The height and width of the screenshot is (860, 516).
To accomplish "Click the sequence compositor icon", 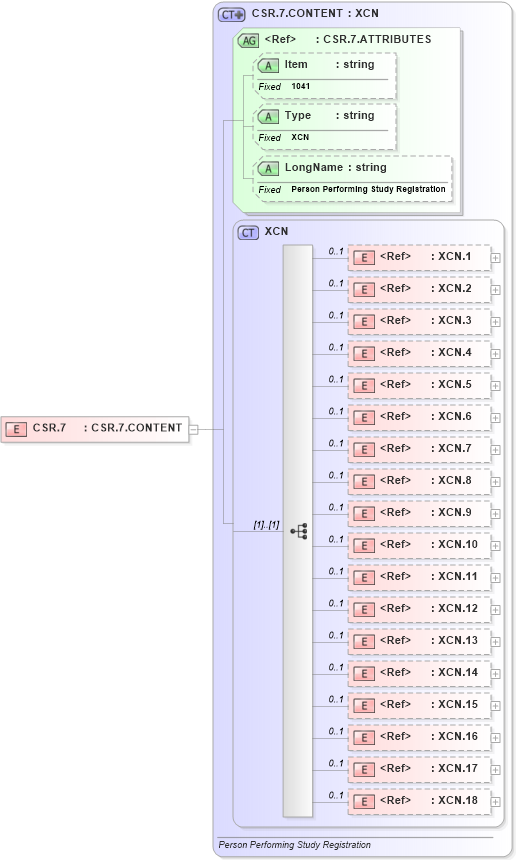I will pos(299,531).
